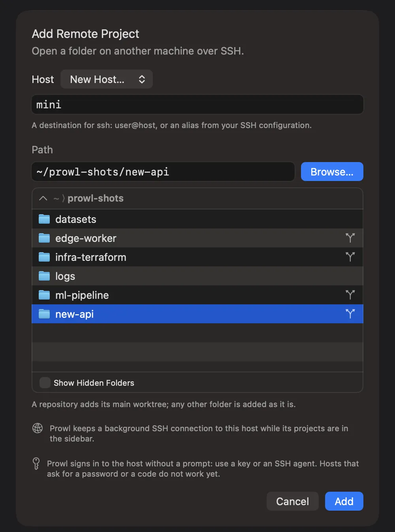Click the Add button
395x532 pixels.
point(344,501)
